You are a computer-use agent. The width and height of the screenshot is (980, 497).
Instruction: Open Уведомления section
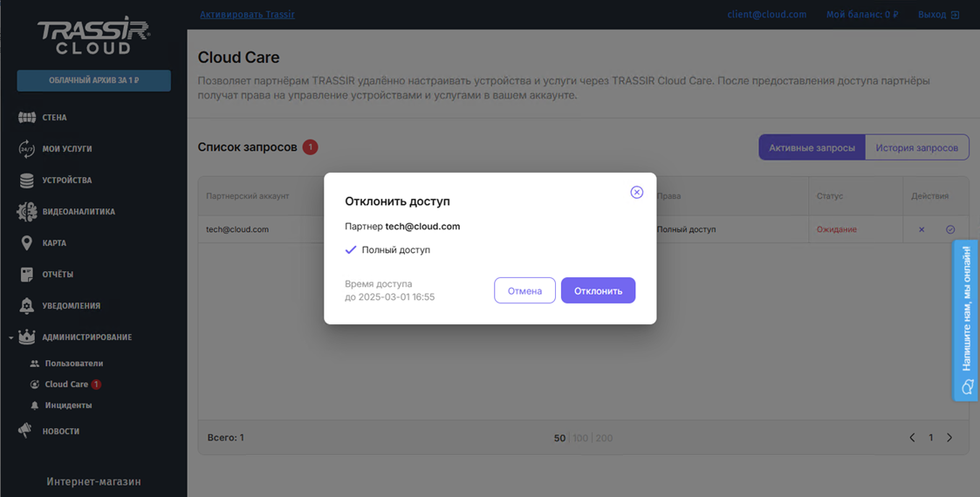pos(71,306)
